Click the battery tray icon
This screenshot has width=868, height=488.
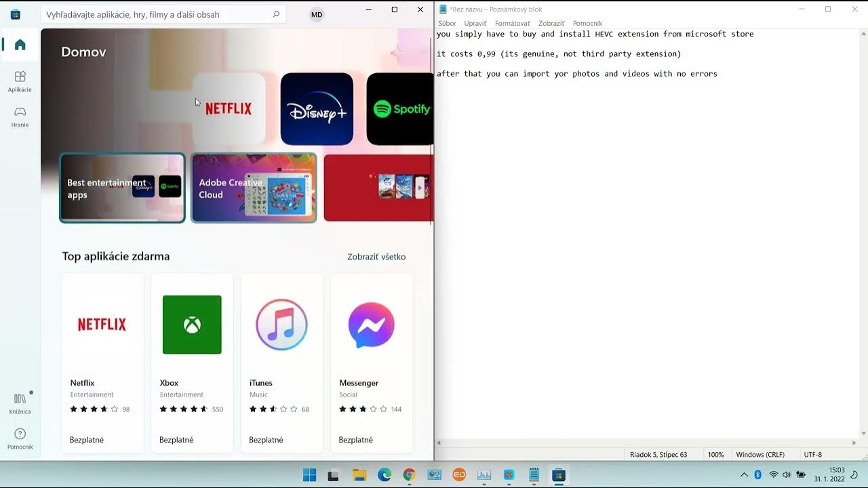tap(801, 474)
